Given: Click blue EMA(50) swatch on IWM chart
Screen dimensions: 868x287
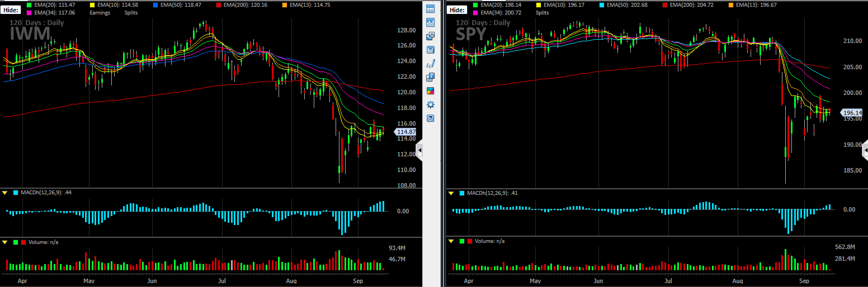Looking at the screenshot, I should 155,5.
